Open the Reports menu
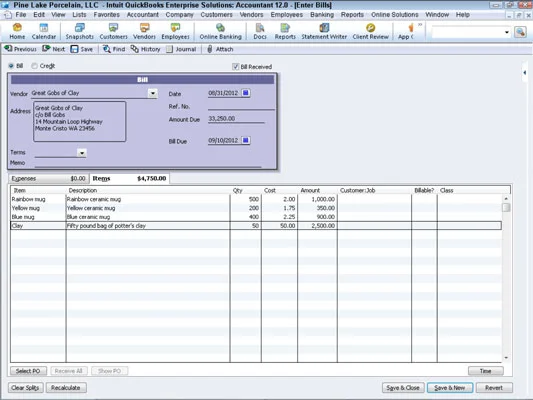This screenshot has height=400, width=533. pyautogui.click(x=352, y=15)
